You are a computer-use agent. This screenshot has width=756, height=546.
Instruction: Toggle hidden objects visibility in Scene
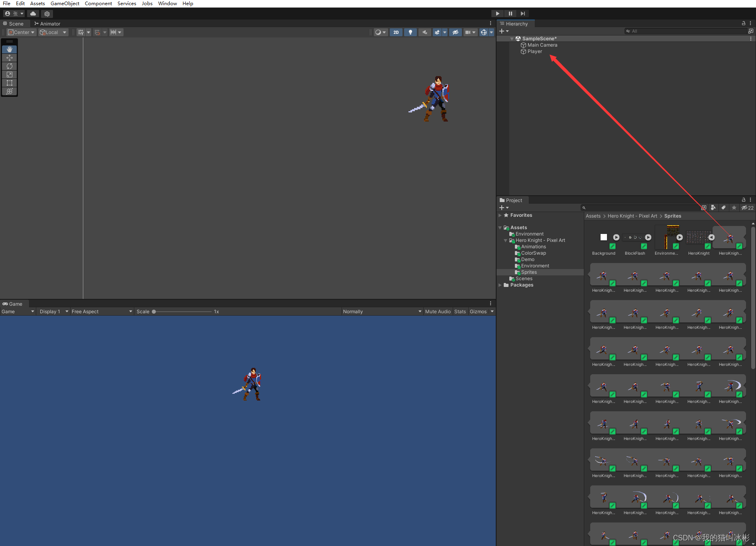tap(456, 32)
